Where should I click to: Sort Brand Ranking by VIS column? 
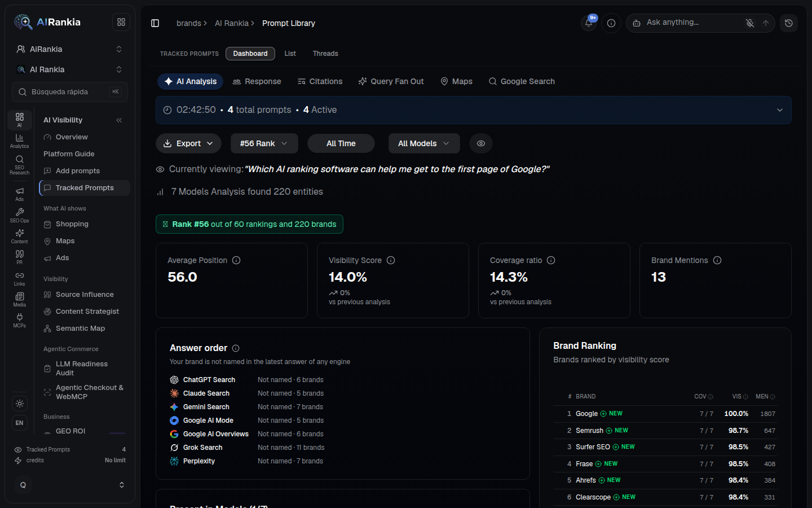pyautogui.click(x=740, y=397)
